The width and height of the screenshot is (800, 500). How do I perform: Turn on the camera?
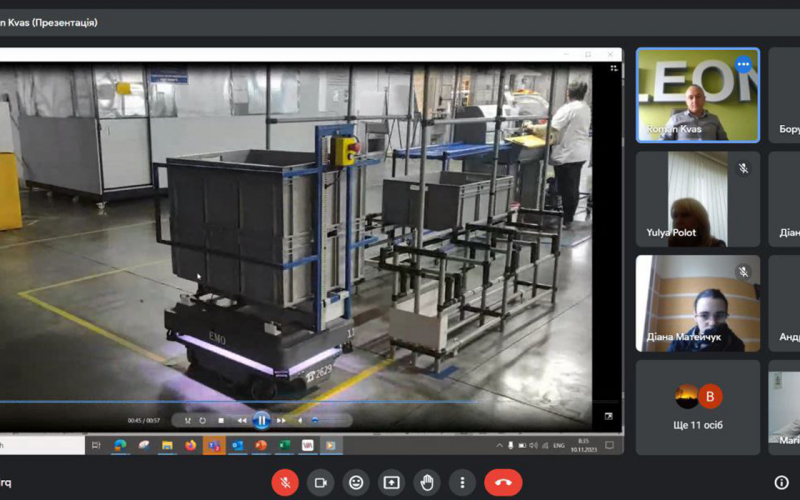coord(320,483)
